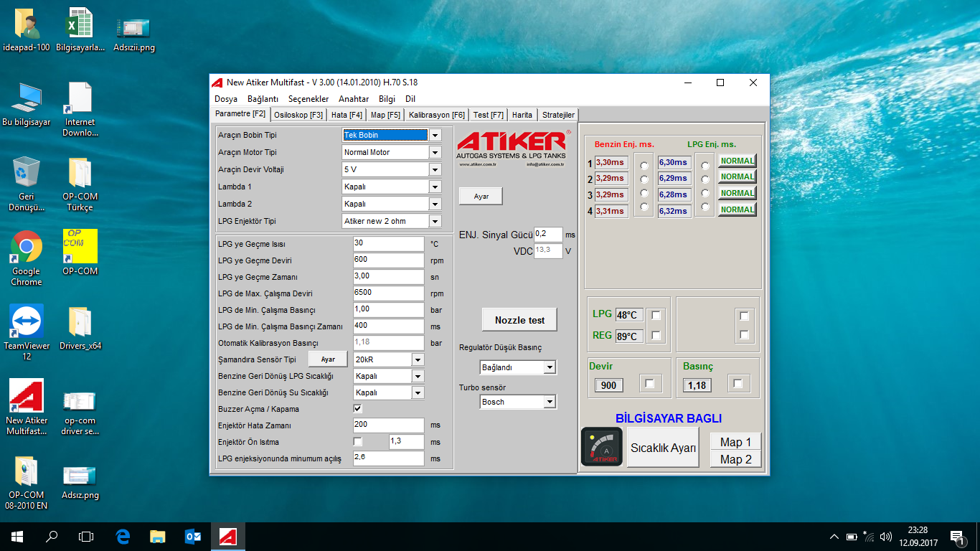The height and width of the screenshot is (551, 980).
Task: Click the Map 1 button
Action: tap(735, 442)
